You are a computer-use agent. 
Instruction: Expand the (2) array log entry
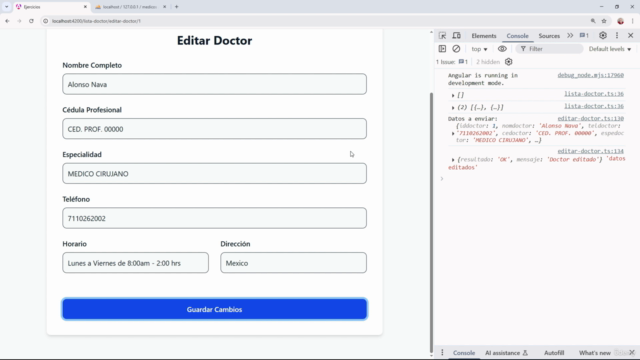point(453,108)
